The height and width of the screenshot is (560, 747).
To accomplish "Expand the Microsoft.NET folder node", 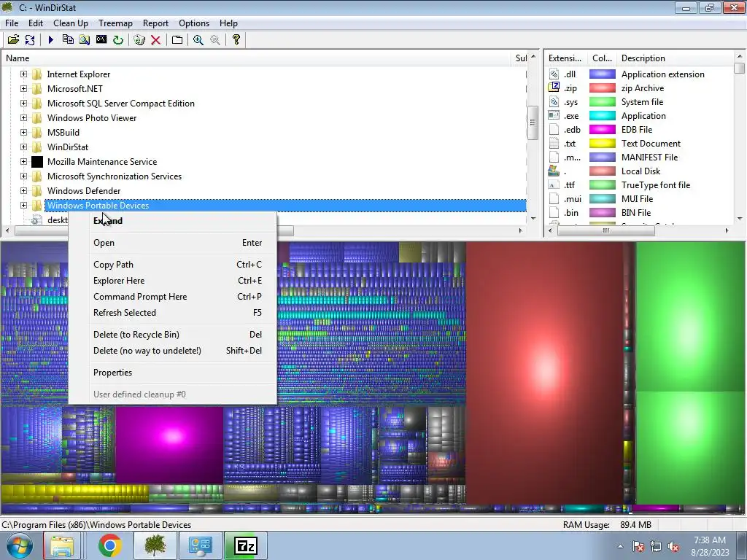I will point(23,88).
